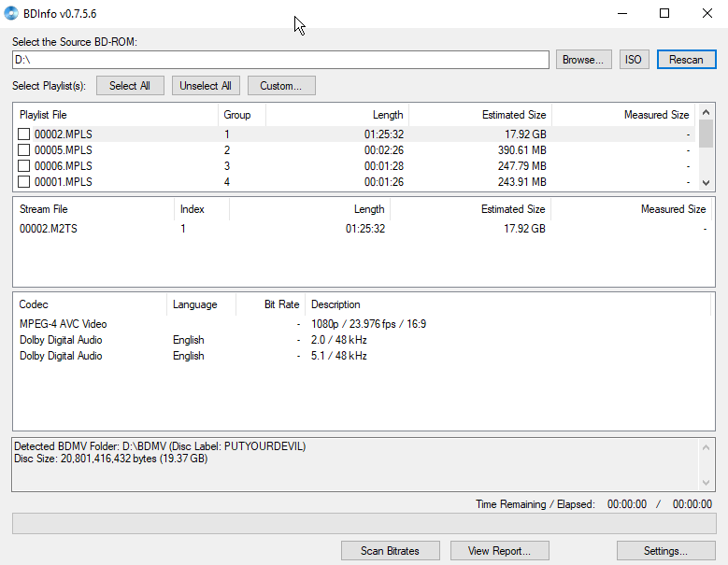This screenshot has height=565, width=728.
Task: Check the 00002.MPLS playlist checkbox
Action: [x=23, y=134]
